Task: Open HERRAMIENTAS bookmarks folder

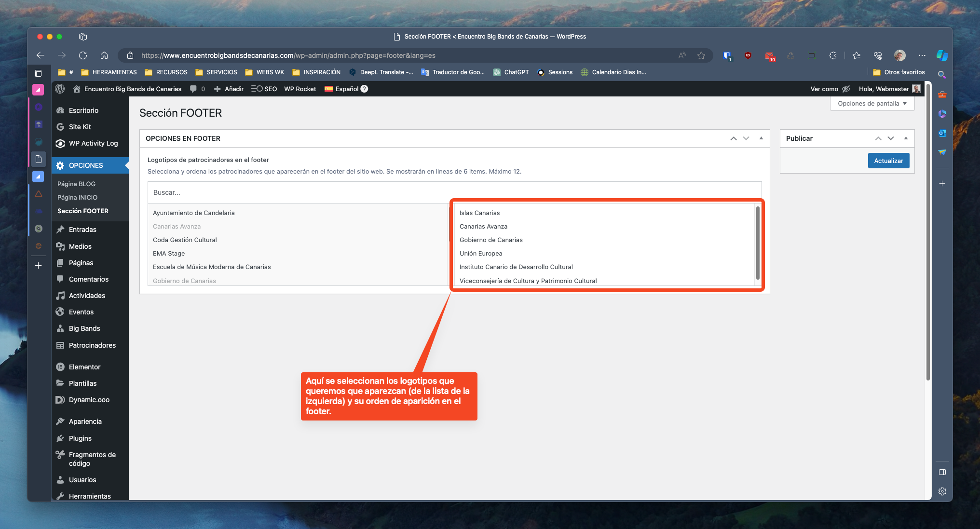Action: click(x=109, y=72)
